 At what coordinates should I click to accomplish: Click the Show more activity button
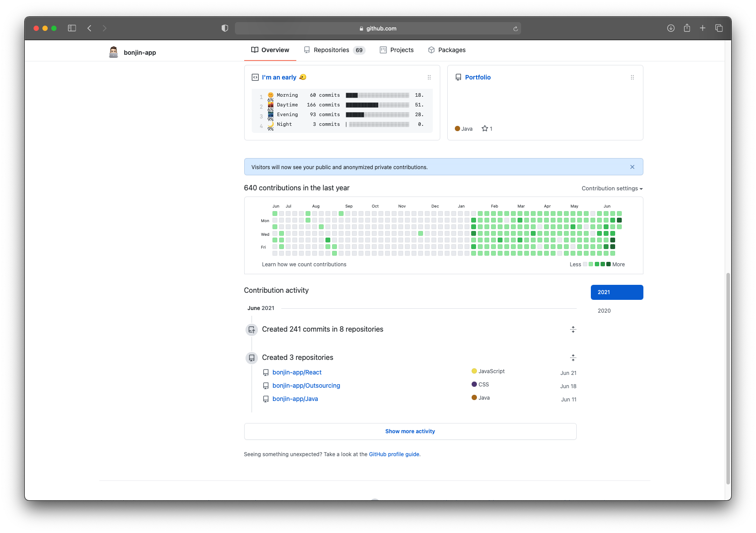(x=410, y=431)
